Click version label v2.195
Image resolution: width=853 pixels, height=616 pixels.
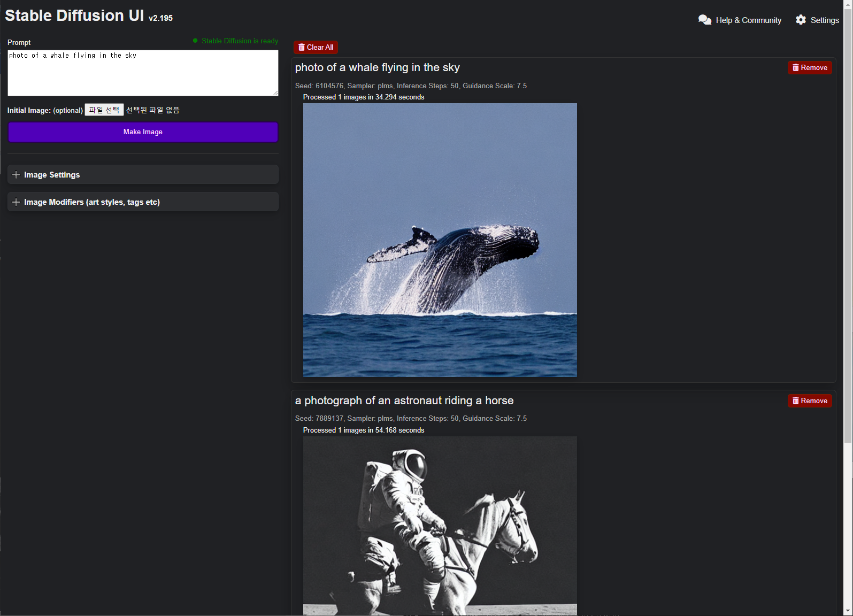[161, 18]
